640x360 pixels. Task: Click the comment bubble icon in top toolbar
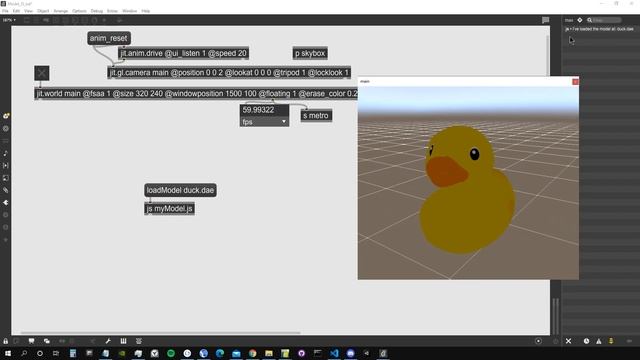(545, 20)
